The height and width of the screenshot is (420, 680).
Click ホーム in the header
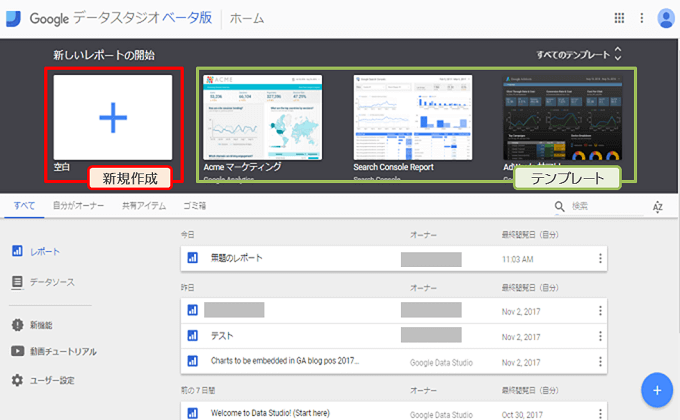tap(246, 19)
